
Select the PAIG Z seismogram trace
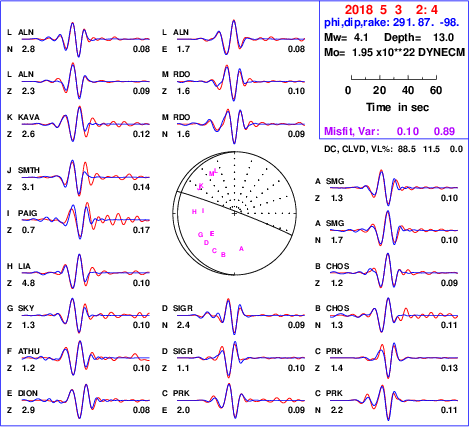click(86, 220)
